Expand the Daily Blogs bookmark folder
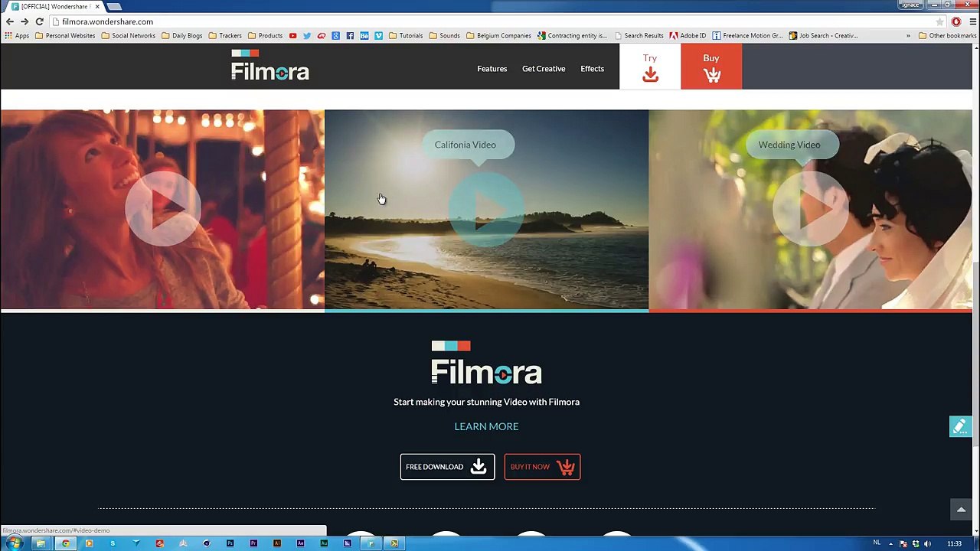The height and width of the screenshot is (551, 980). [181, 35]
